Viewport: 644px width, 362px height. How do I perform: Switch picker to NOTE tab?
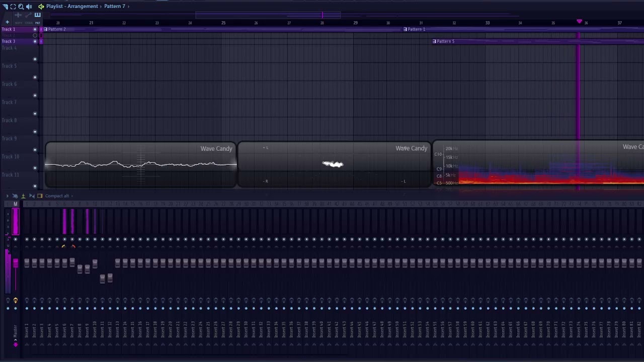[x=19, y=23]
